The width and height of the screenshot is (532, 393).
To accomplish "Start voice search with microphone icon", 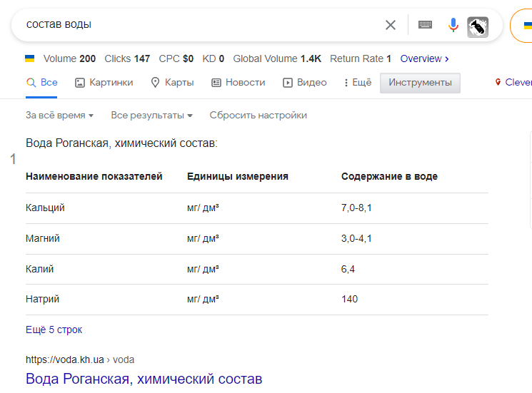I will coord(453,25).
